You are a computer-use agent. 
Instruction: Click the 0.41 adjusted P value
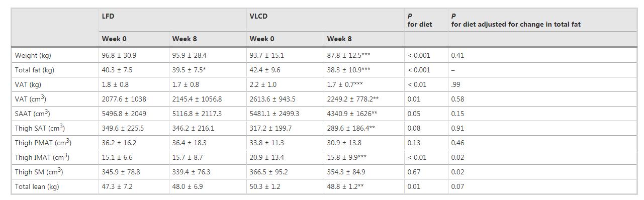click(x=457, y=55)
